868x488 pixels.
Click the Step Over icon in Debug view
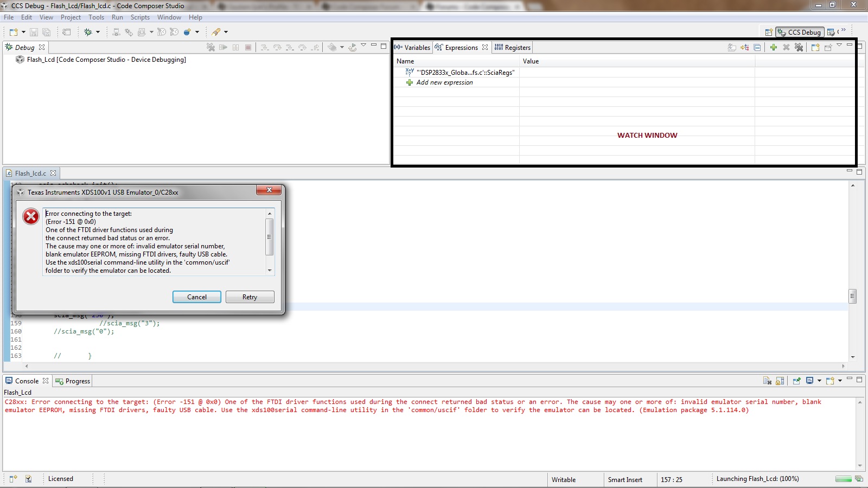coord(277,47)
